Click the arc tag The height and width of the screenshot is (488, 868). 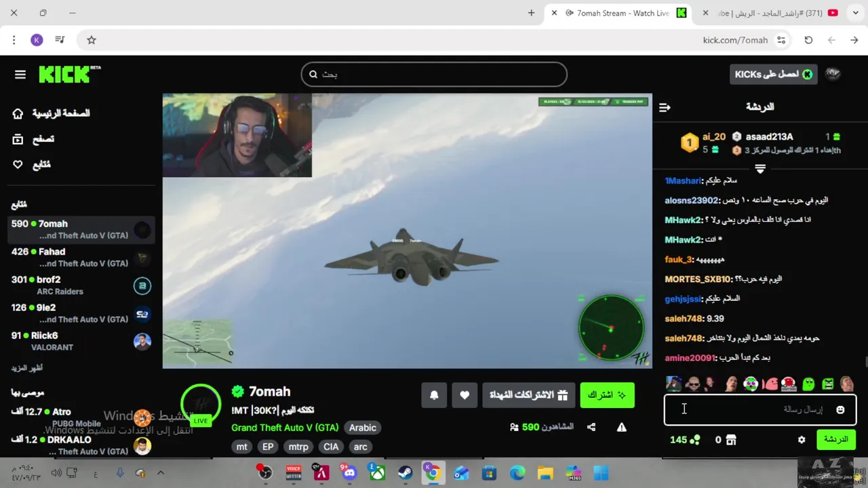(x=360, y=447)
